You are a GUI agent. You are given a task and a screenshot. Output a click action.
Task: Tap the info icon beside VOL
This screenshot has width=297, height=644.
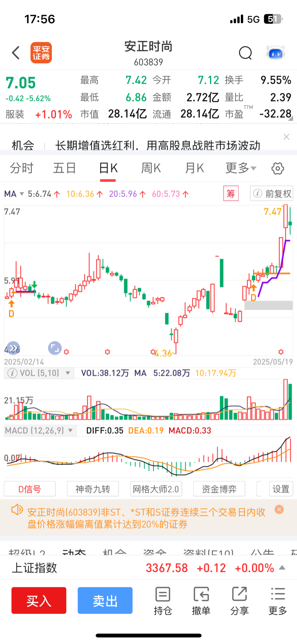click(x=12, y=373)
